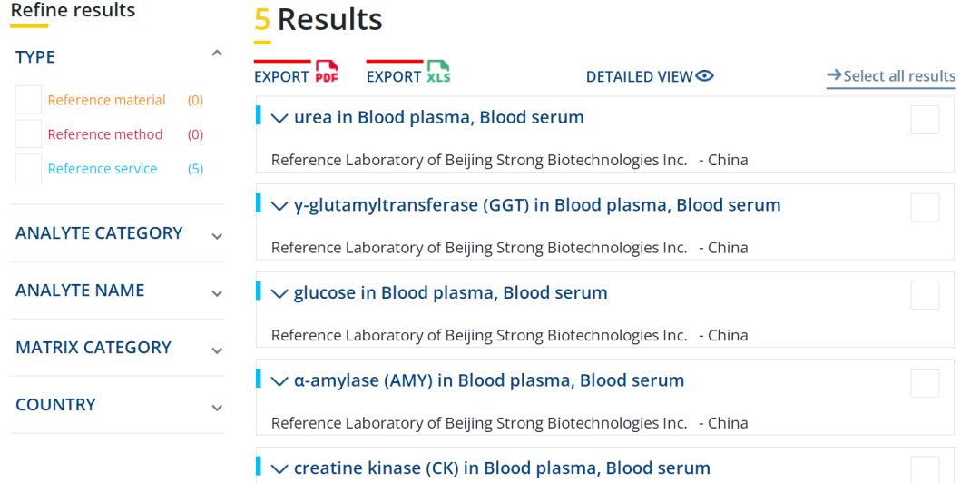Click the XLS export icon
Image resolution: width=980 pixels, height=483 pixels.
coord(438,73)
